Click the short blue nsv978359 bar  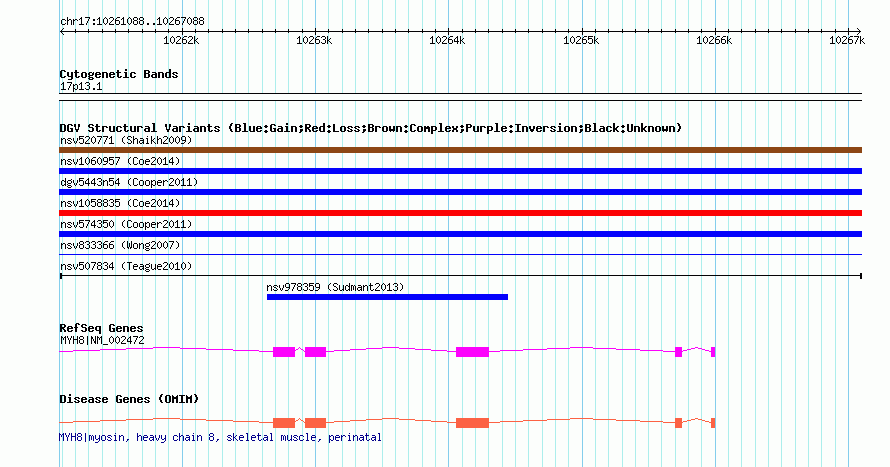click(x=387, y=297)
